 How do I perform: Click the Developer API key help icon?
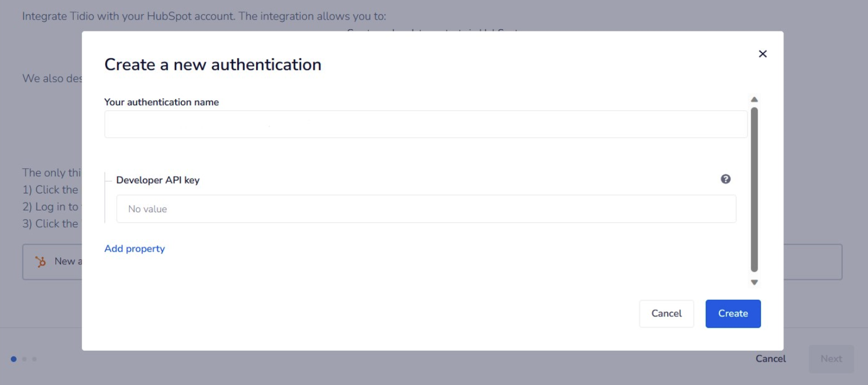tap(726, 179)
